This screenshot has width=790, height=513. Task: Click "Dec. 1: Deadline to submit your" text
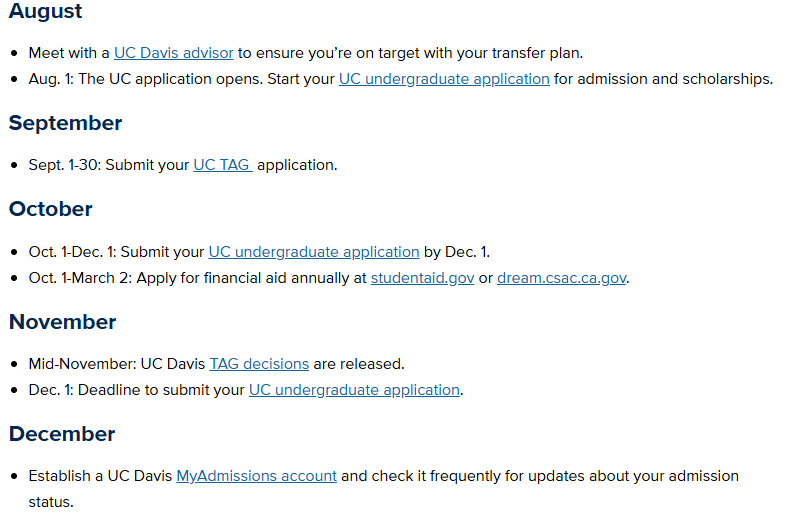[x=137, y=390]
